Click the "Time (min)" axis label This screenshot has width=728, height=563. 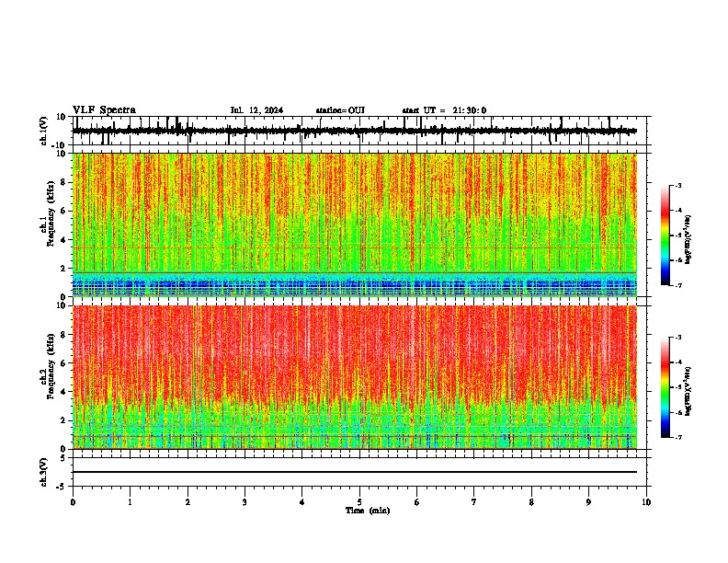[368, 511]
